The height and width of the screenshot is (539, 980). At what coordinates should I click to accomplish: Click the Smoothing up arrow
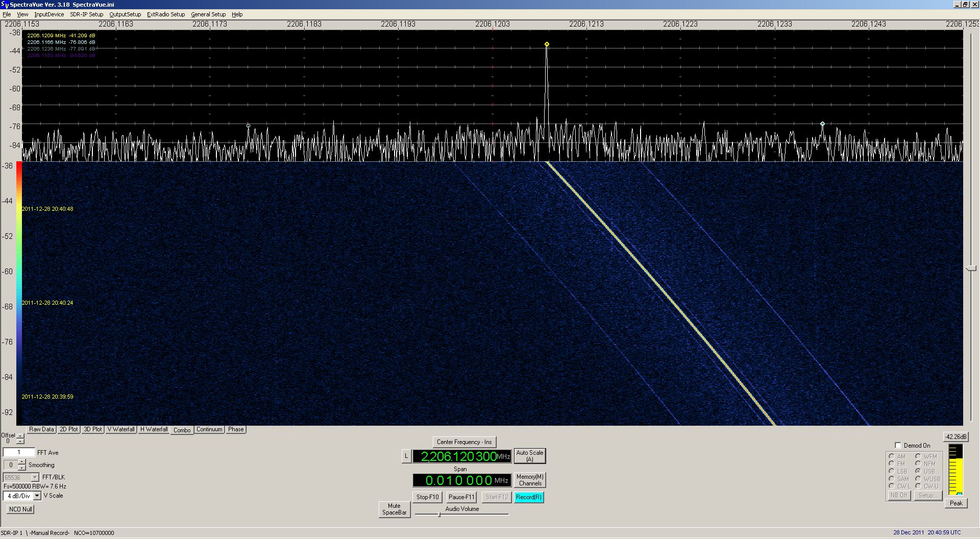point(21,462)
